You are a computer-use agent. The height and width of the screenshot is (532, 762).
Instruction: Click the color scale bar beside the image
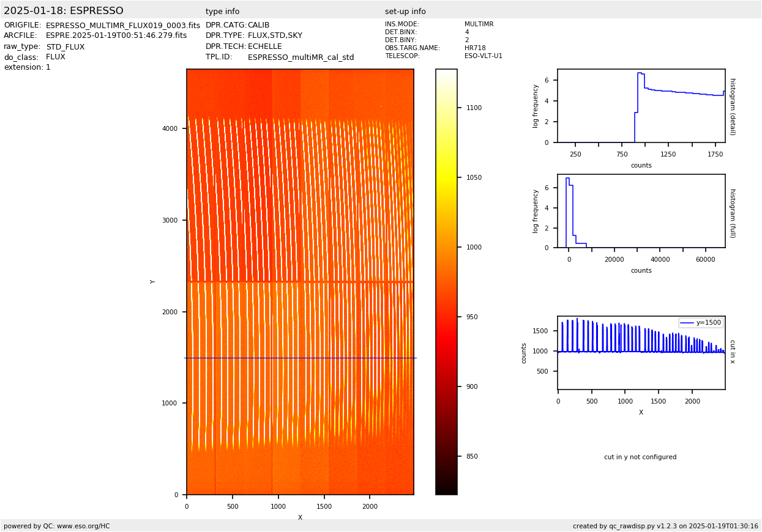tap(446, 281)
